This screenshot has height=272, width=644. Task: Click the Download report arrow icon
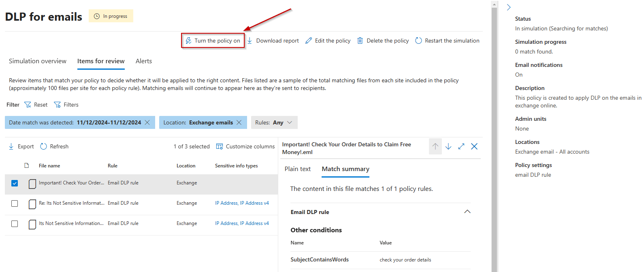[x=250, y=41]
